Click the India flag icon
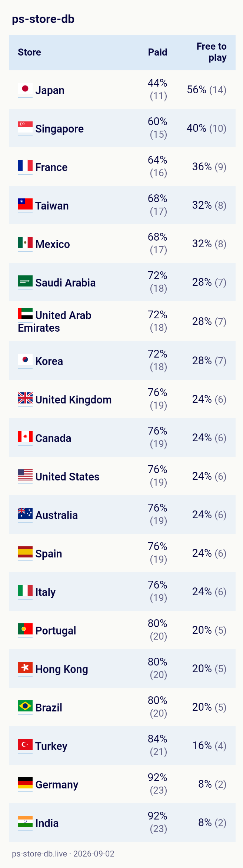 pos(25,822)
